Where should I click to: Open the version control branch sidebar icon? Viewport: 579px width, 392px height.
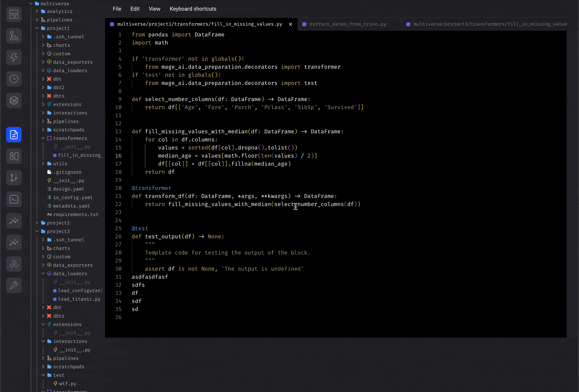click(14, 178)
